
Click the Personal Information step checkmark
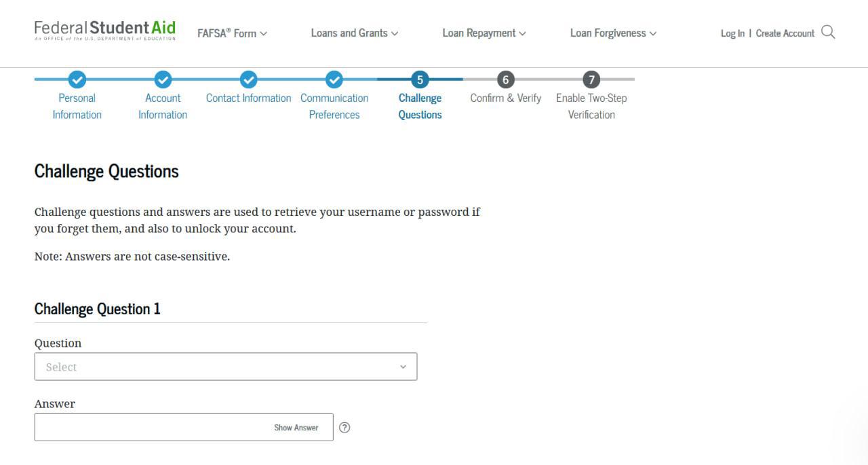pyautogui.click(x=77, y=79)
